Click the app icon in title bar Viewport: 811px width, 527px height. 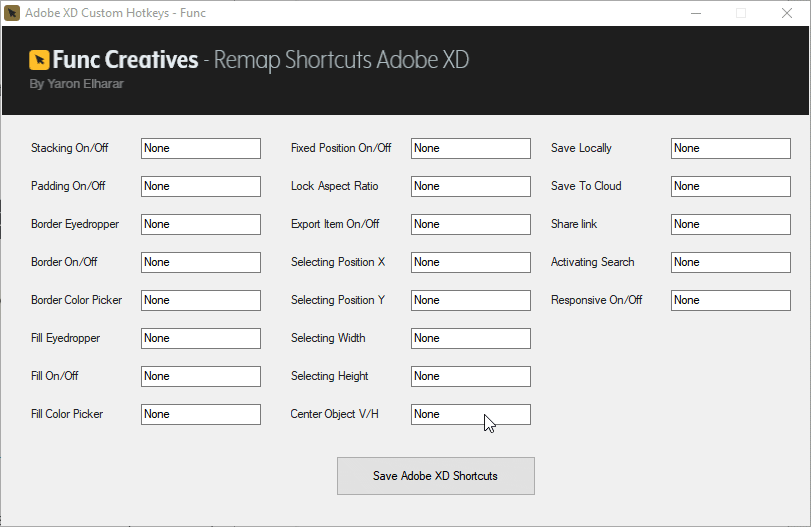(x=11, y=13)
